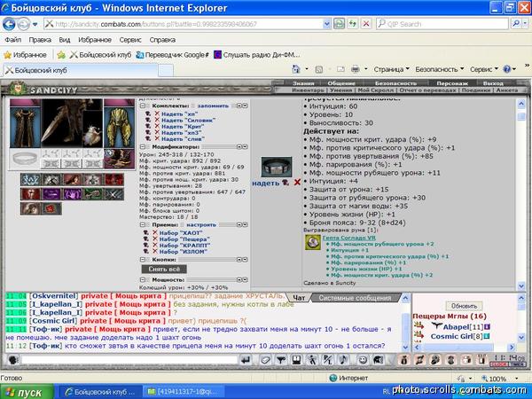Open the IE help question-mark icon
The image size is (532, 399).
507,69
